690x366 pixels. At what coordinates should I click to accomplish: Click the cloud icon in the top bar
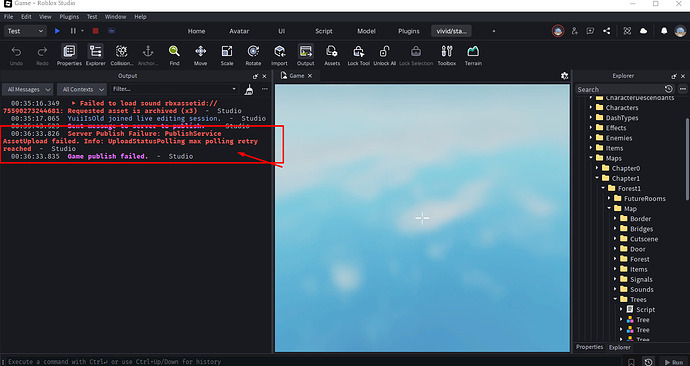coord(643,31)
